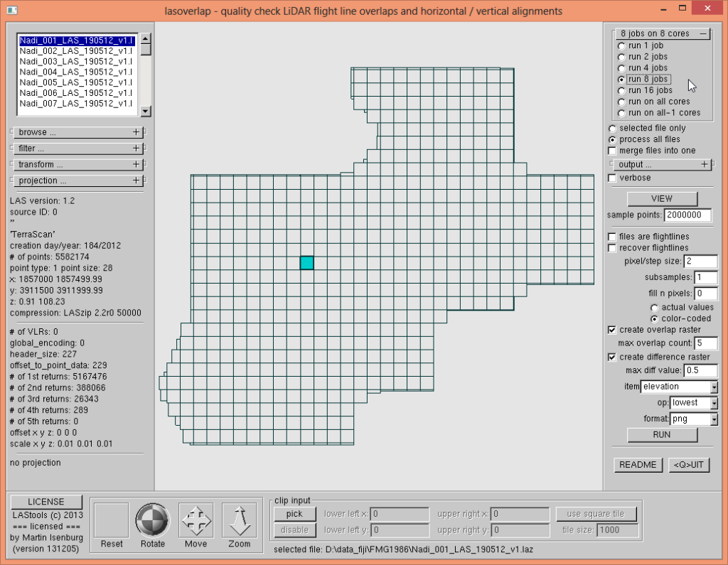Enable verbose output checkbox
Screen dimensions: 728x565
tap(612, 178)
